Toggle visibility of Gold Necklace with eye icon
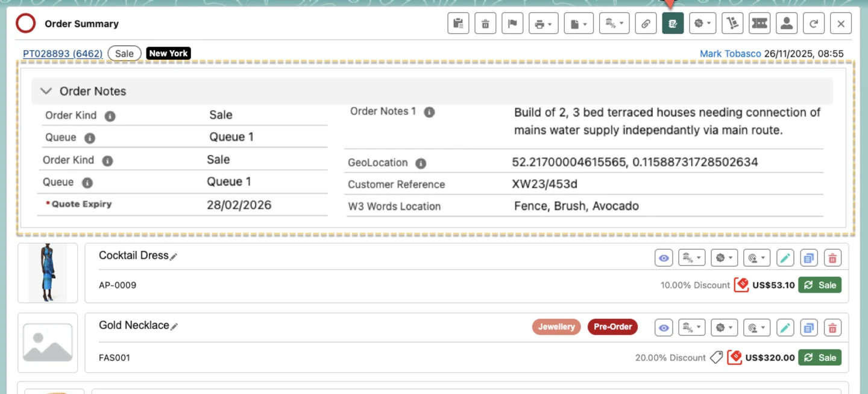This screenshot has height=394, width=868. (x=664, y=328)
